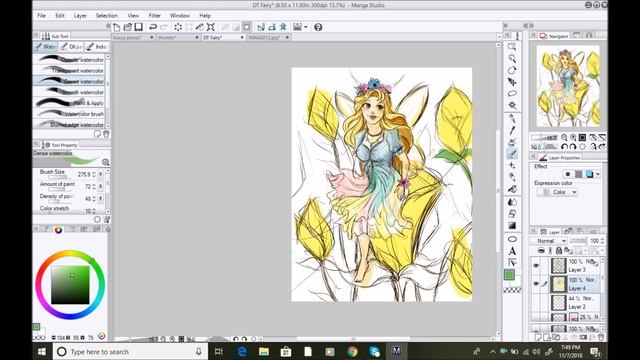Delete sub tool with trash icon
This screenshot has width=640, height=360.
106,134
